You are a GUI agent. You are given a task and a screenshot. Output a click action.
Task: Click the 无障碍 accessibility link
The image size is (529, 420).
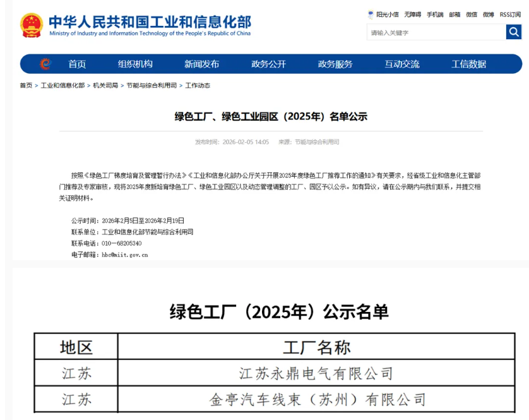coord(412,15)
